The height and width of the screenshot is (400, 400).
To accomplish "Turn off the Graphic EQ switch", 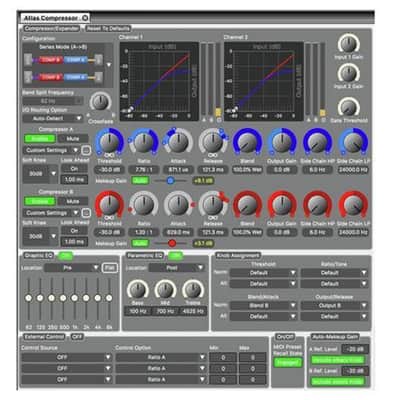I will 66,256.
